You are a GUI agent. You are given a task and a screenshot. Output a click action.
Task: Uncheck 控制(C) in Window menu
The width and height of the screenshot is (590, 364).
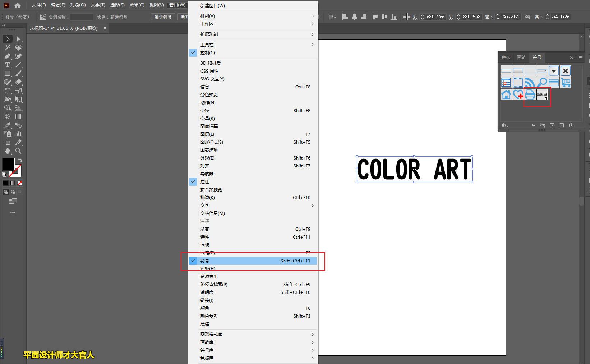(x=253, y=52)
